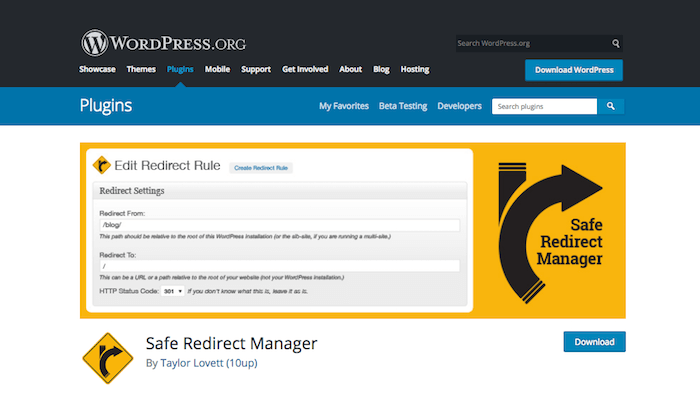Open the My Favorites link

(344, 106)
